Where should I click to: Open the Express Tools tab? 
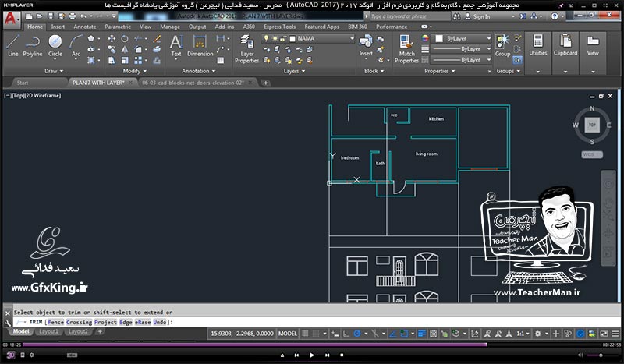click(x=279, y=27)
